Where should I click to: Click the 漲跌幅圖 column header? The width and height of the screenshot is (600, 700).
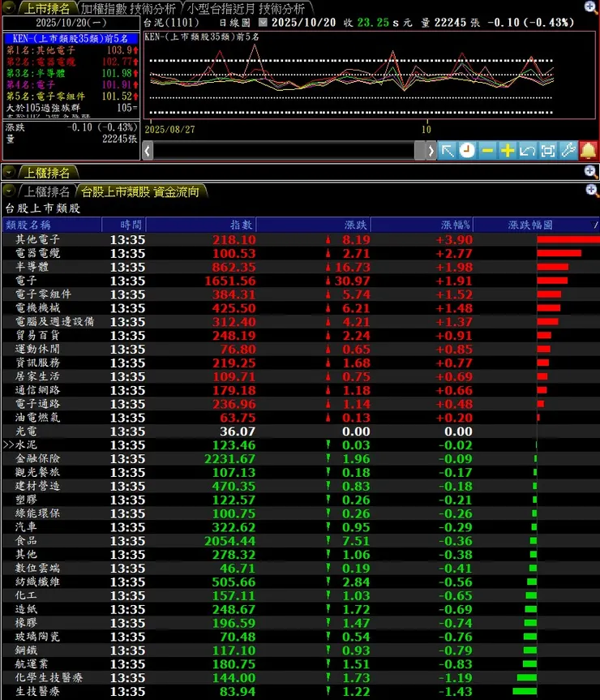tap(531, 225)
